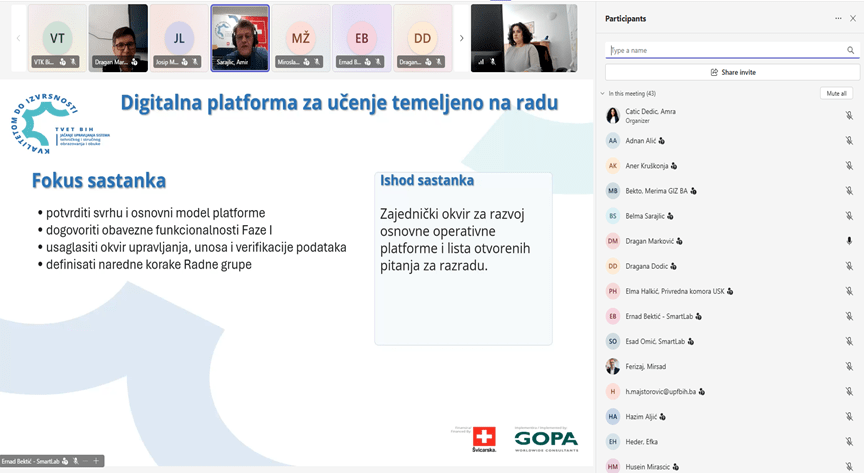Toggle mic icon beside Adnan Alić
The image size is (864, 473).
tap(849, 140)
